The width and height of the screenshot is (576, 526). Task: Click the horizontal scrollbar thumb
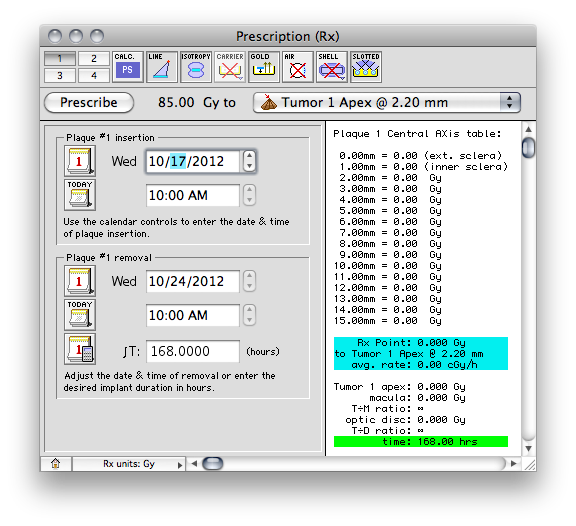(x=213, y=464)
